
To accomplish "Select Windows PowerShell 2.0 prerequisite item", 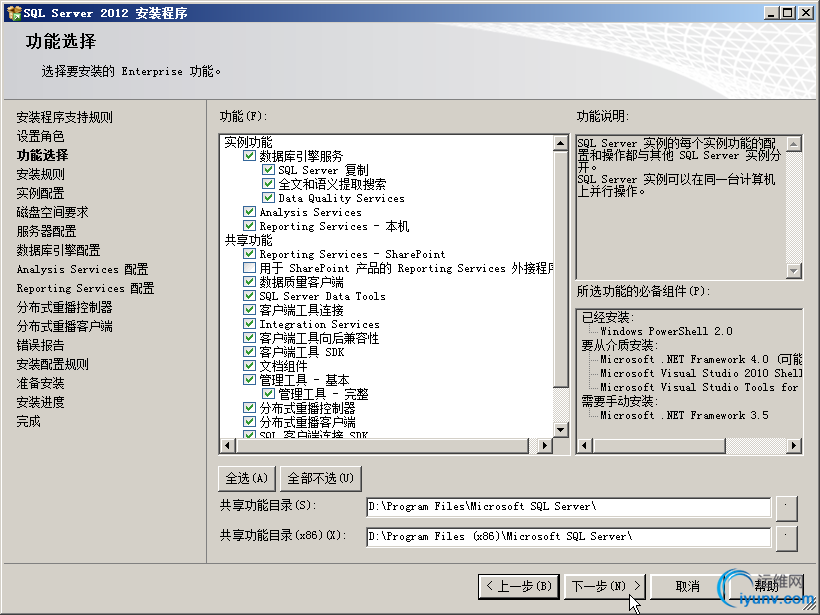I will (666, 331).
